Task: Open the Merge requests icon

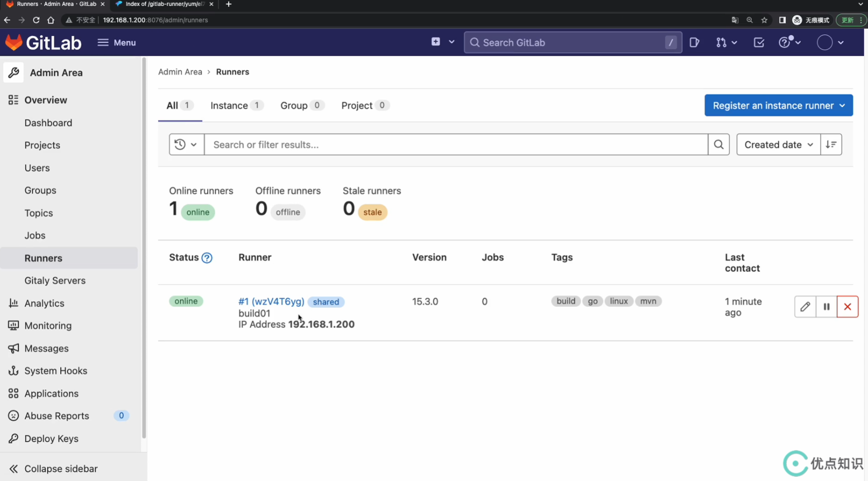Action: click(x=721, y=43)
